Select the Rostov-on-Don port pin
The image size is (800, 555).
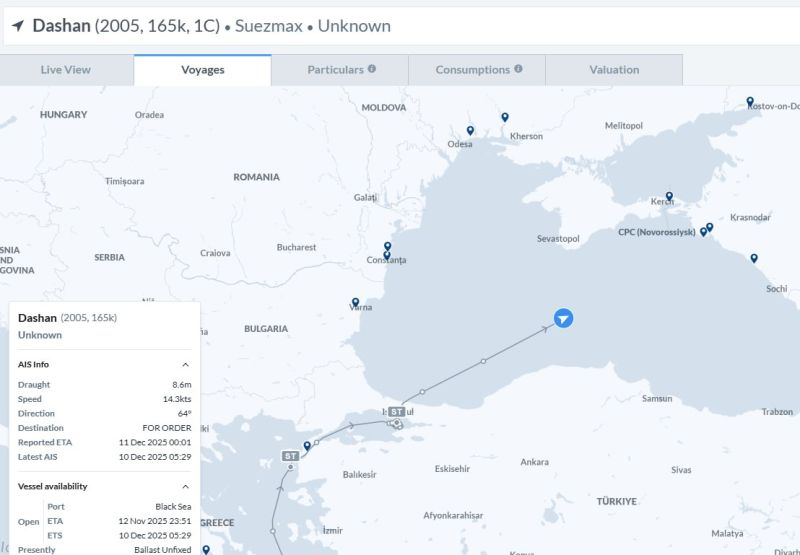pos(750,102)
